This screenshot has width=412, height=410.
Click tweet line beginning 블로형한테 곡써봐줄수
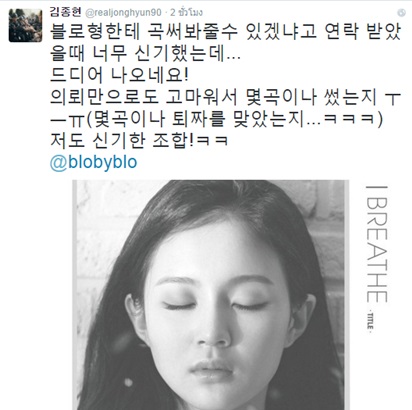coord(226,32)
